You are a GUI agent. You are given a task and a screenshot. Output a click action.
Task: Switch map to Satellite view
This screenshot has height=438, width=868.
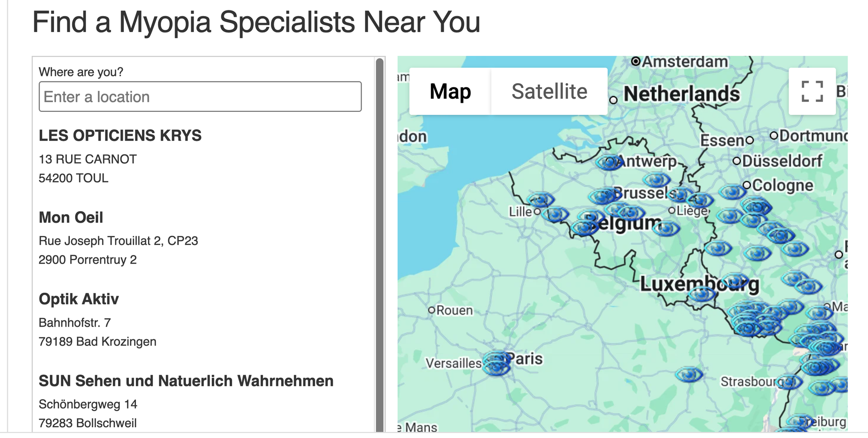[549, 92]
